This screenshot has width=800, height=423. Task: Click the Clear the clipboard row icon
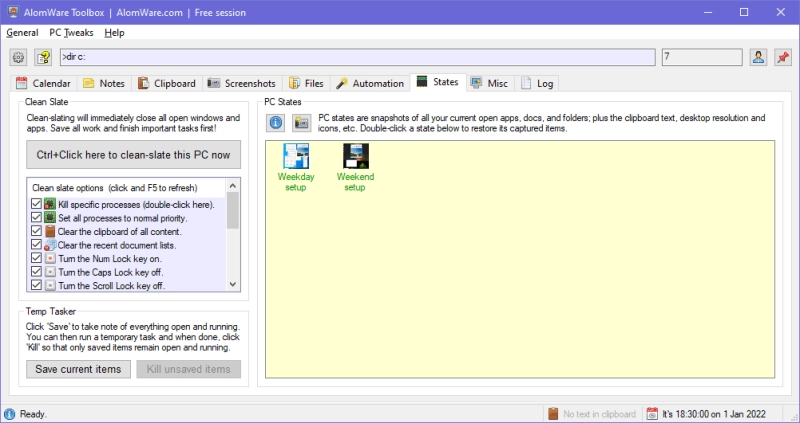pos(49,232)
